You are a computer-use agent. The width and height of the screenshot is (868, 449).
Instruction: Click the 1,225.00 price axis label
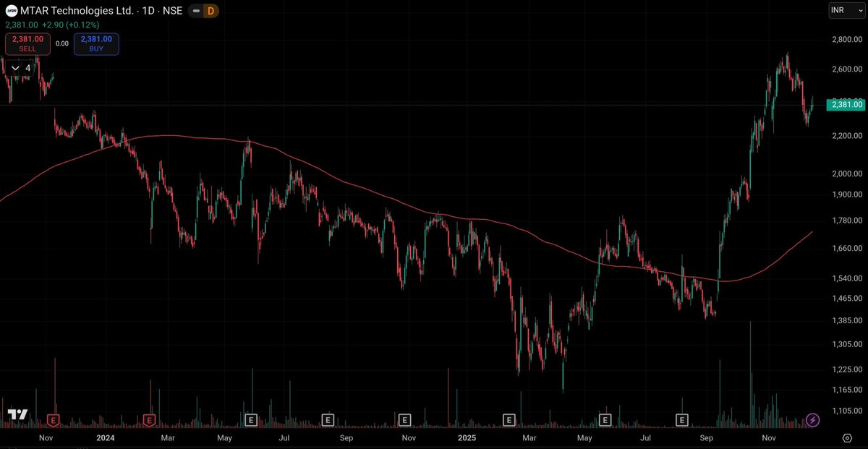(847, 369)
